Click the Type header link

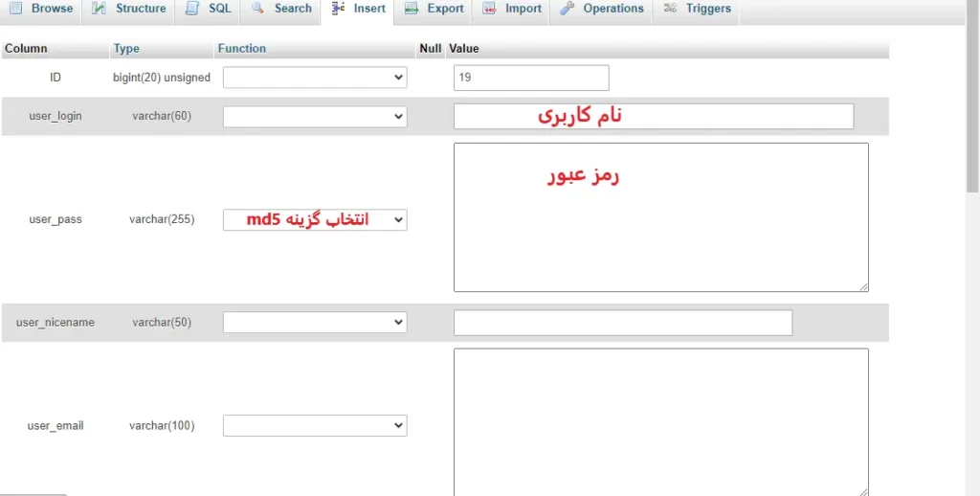pos(126,48)
